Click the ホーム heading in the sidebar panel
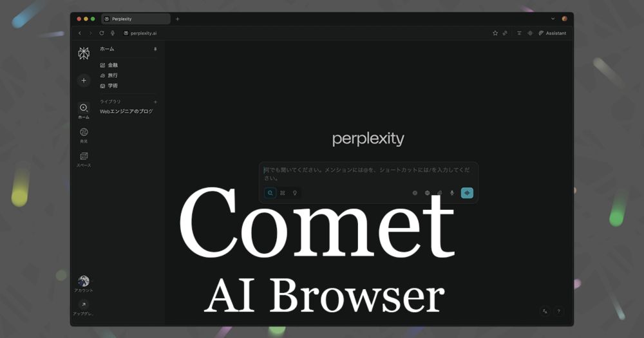 107,49
